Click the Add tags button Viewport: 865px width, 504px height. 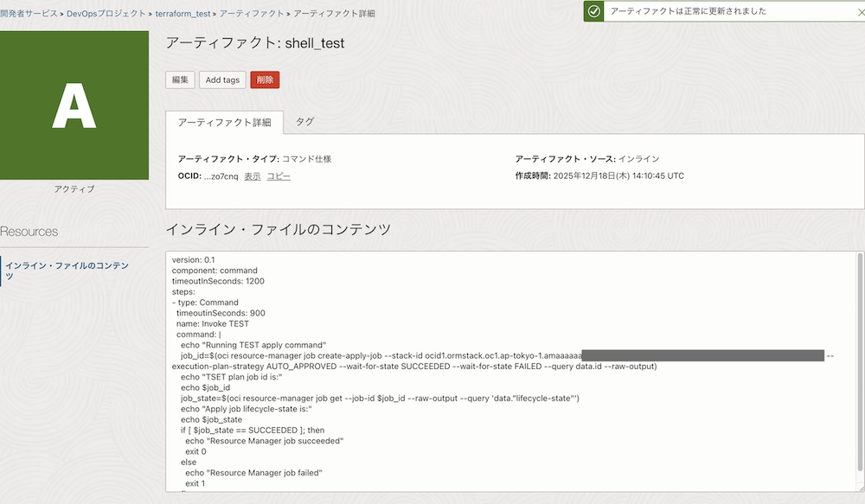pyautogui.click(x=222, y=80)
